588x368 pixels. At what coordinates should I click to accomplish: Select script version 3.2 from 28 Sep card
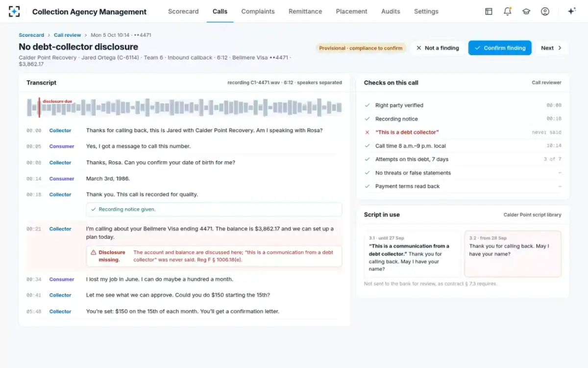(x=513, y=254)
